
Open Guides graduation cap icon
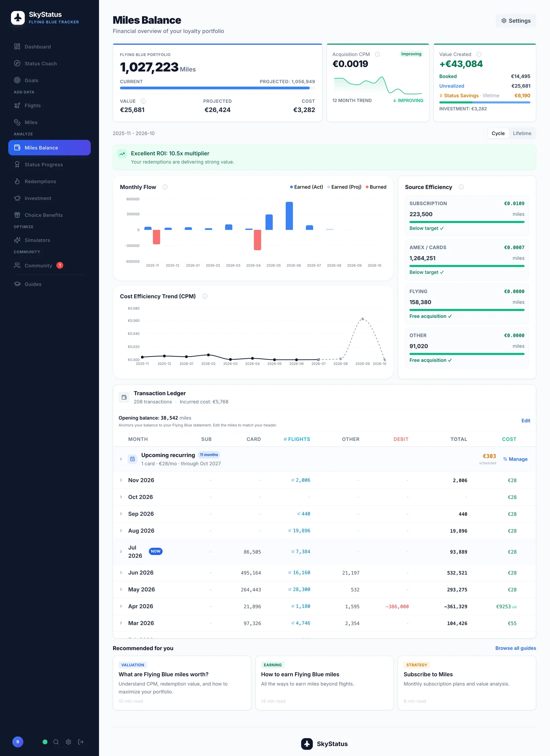click(17, 284)
